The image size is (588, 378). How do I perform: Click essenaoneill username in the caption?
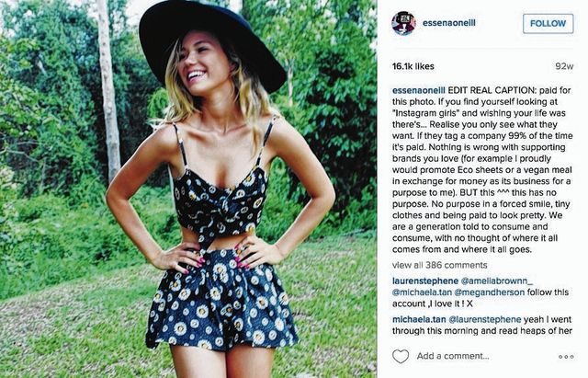[x=419, y=90]
